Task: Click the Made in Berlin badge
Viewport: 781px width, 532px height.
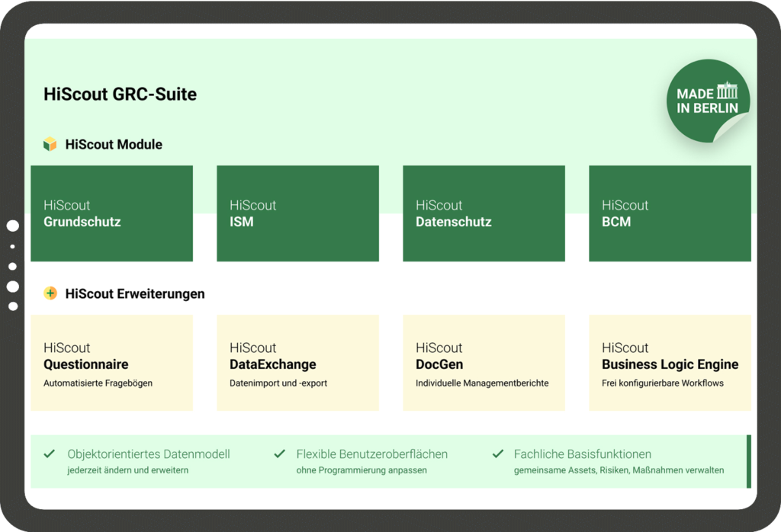Action: tap(708, 101)
